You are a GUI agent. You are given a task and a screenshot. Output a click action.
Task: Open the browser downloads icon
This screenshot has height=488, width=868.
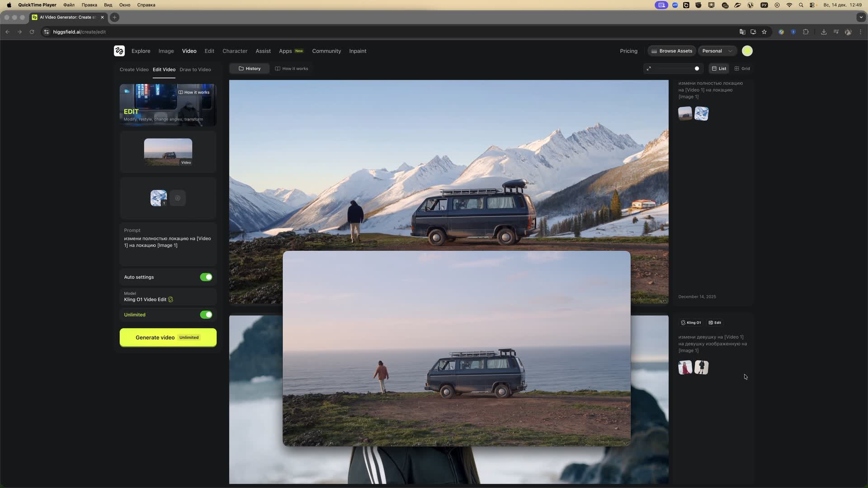click(823, 32)
